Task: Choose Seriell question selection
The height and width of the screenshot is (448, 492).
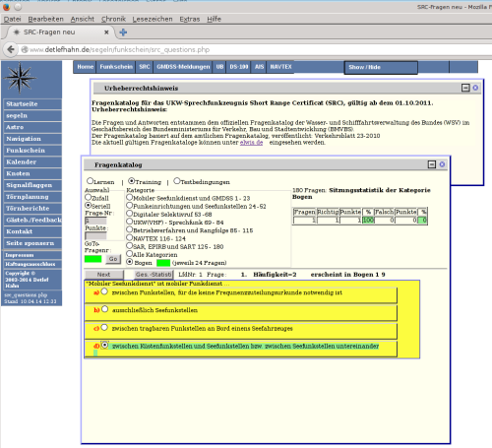Action: pos(88,205)
